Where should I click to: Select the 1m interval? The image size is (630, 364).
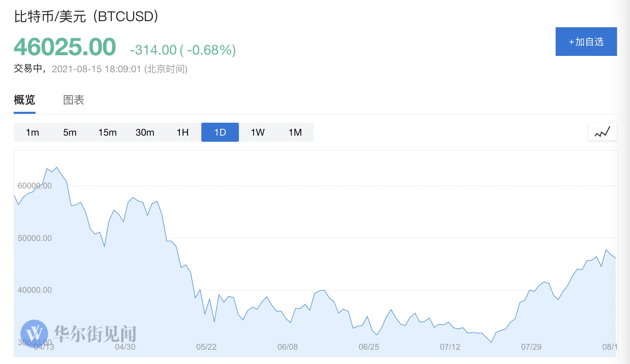coord(32,132)
